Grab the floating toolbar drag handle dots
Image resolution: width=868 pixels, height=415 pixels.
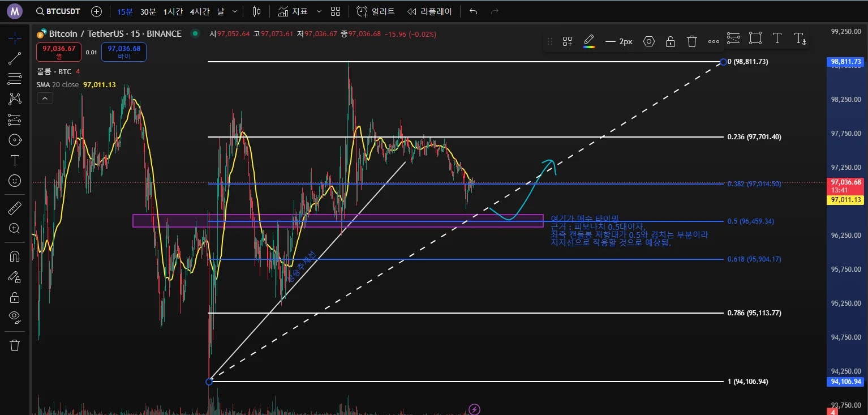click(550, 41)
